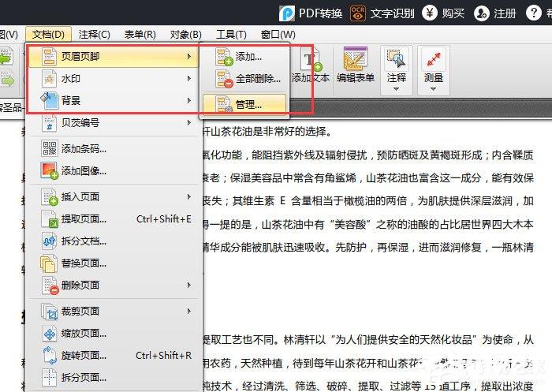Click the 添加图像 picture icon
Viewport: 552px width, 392px height.
(x=49, y=171)
